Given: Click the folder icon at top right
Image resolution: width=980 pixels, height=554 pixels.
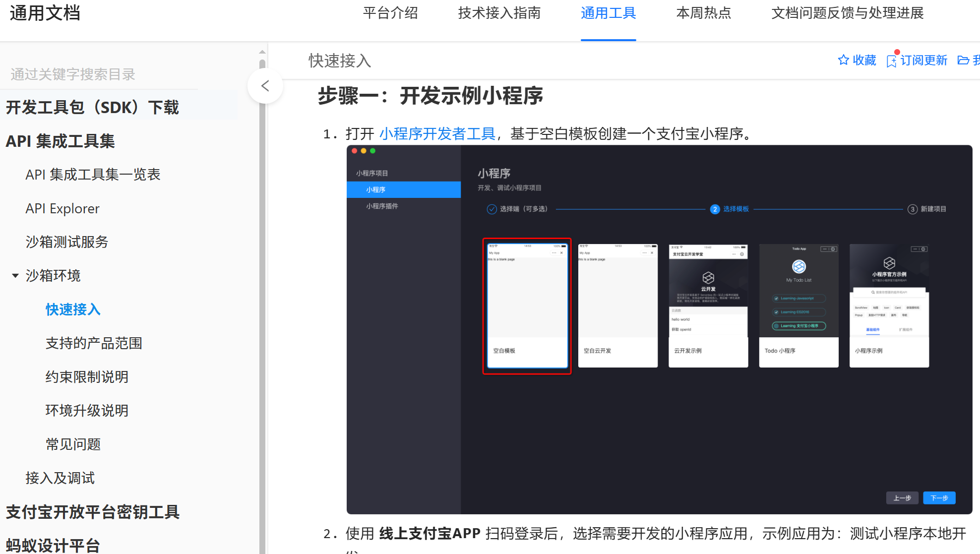Looking at the screenshot, I should point(963,60).
